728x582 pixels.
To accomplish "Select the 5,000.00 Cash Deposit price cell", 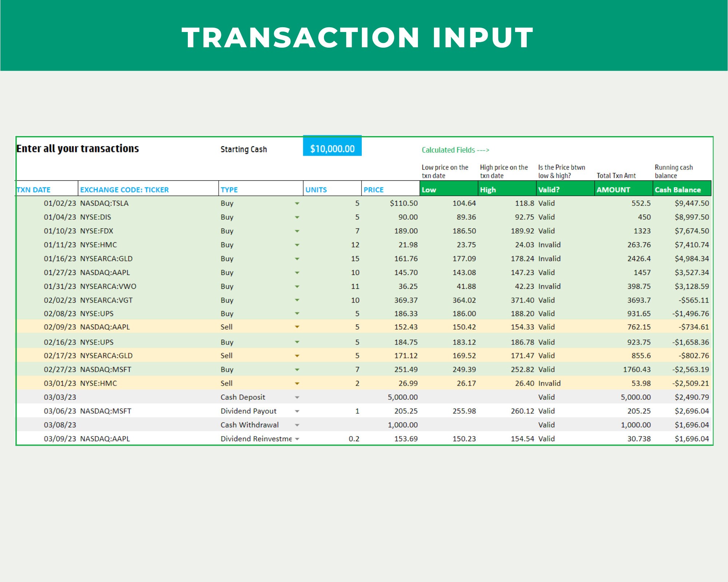I will click(x=391, y=397).
